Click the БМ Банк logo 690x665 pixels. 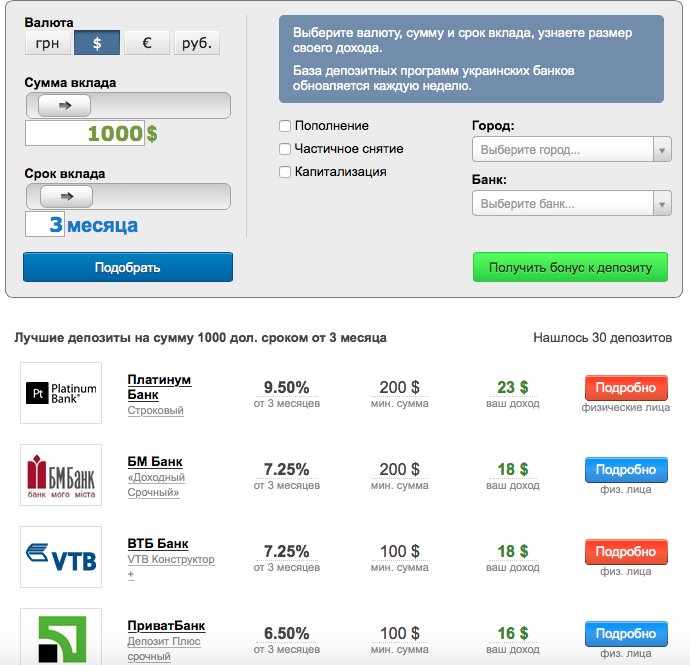[x=61, y=475]
